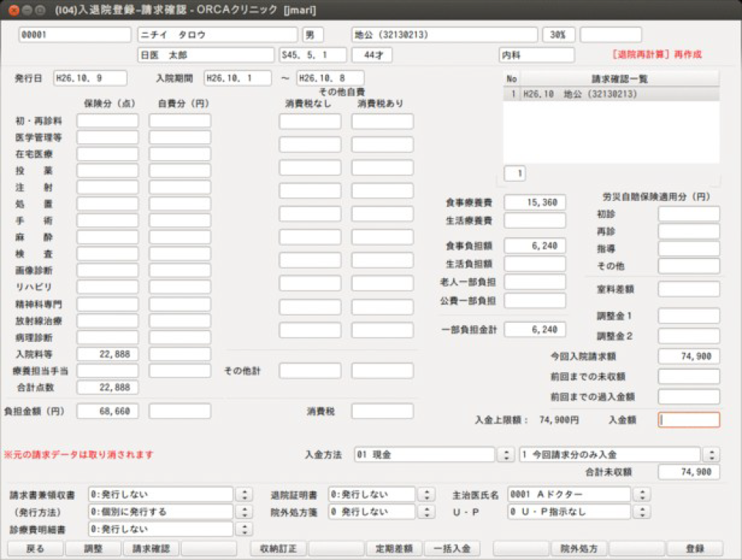The image size is (742, 560).
Task: Click the 収納訂正 button
Action: 278,548
